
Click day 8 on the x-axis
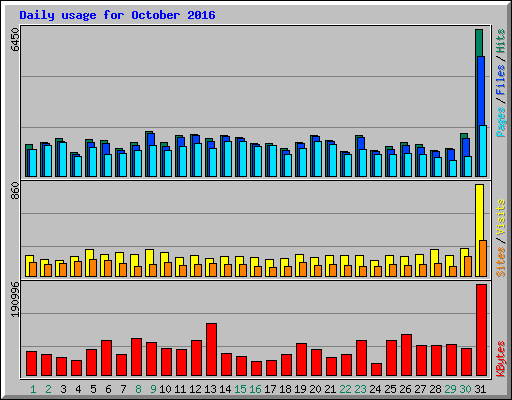tap(138, 389)
